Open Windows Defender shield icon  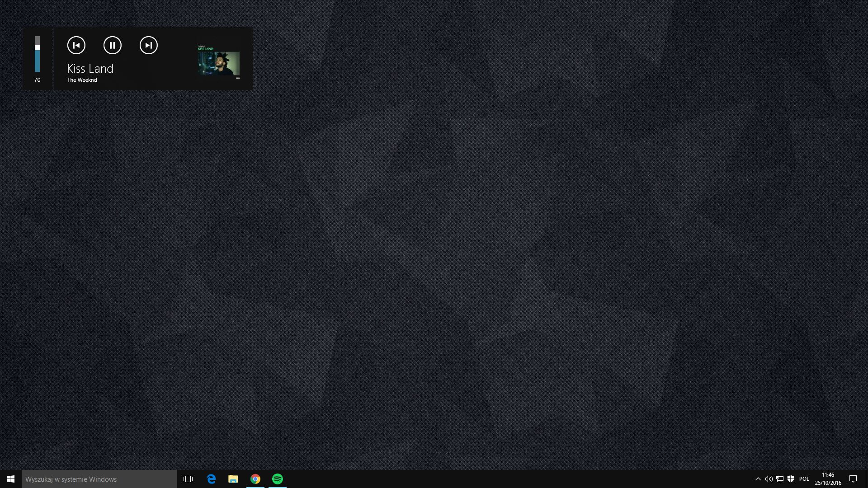791,479
